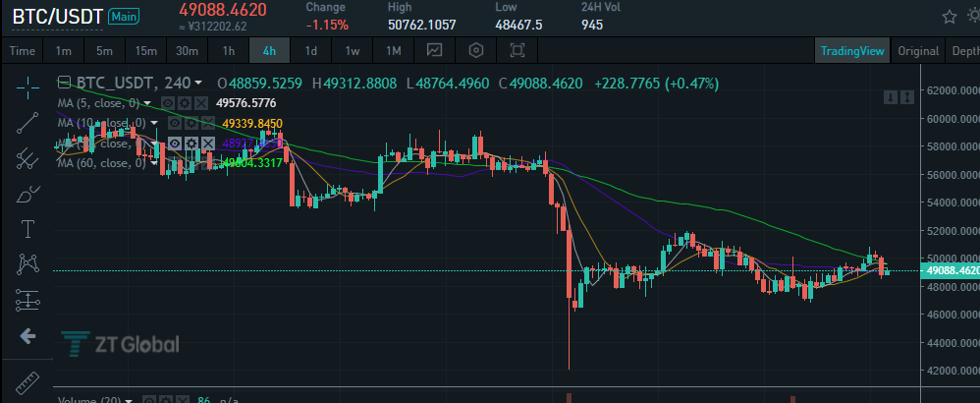This screenshot has width=980, height=403.
Task: Switch to 30m interval
Action: coord(187,51)
